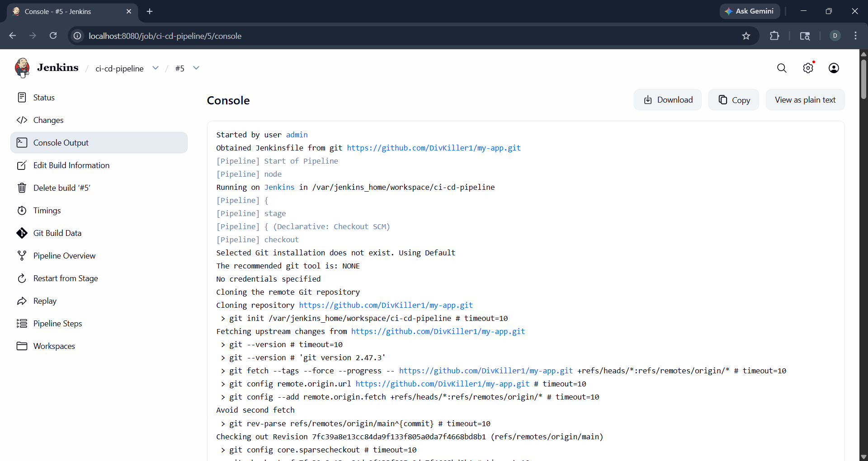This screenshot has width=868, height=461.
Task: Click the Download button
Action: 668,99
